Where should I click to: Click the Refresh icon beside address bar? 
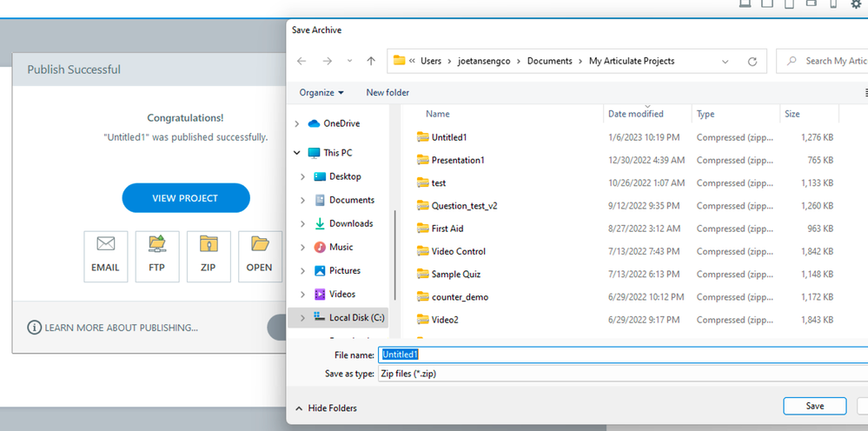click(x=752, y=62)
